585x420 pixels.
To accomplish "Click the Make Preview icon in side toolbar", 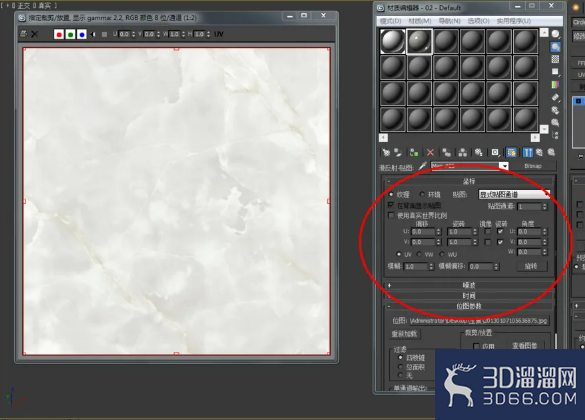I will (555, 97).
